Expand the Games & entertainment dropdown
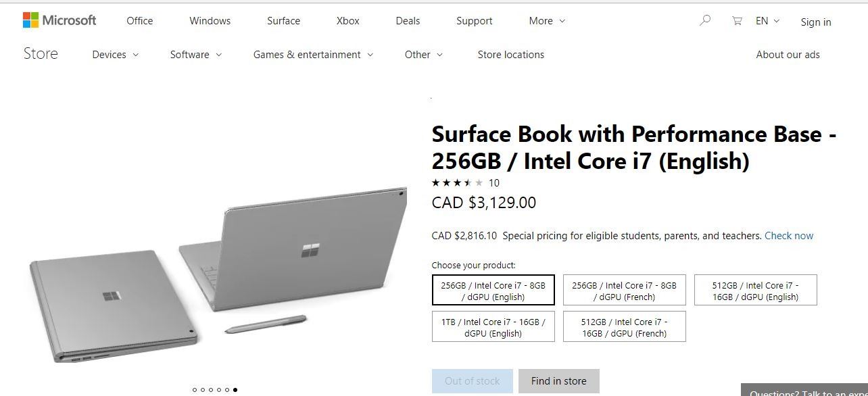The image size is (868, 396). pos(313,55)
